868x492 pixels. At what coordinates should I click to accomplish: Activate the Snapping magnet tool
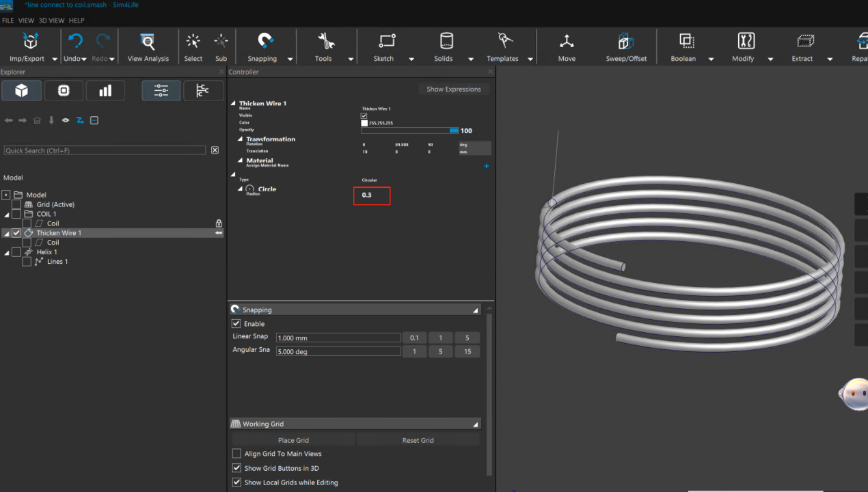click(x=265, y=42)
